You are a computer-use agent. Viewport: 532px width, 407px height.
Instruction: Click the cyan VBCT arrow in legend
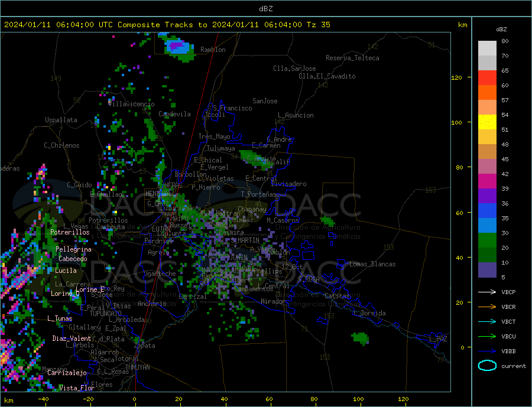tap(487, 321)
